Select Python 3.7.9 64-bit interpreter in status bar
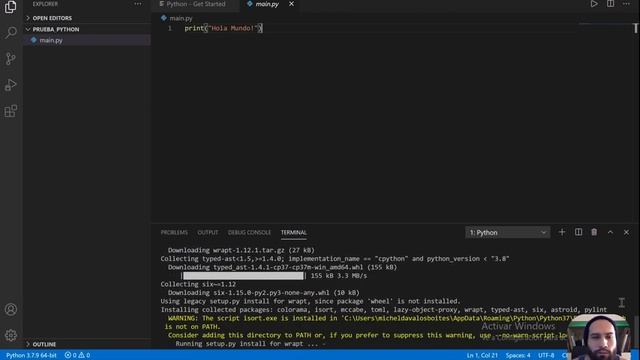The width and height of the screenshot is (640, 360). point(31,355)
